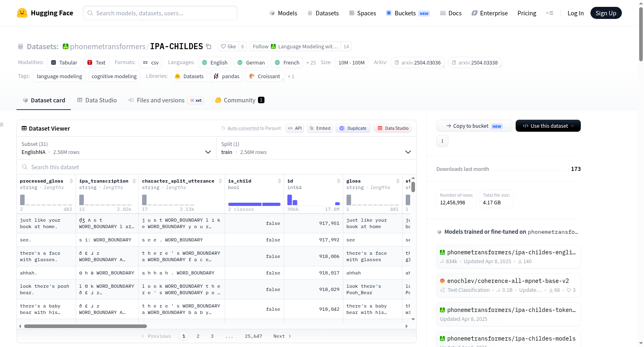
Task: Click the Duplicate button
Action: [353, 128]
